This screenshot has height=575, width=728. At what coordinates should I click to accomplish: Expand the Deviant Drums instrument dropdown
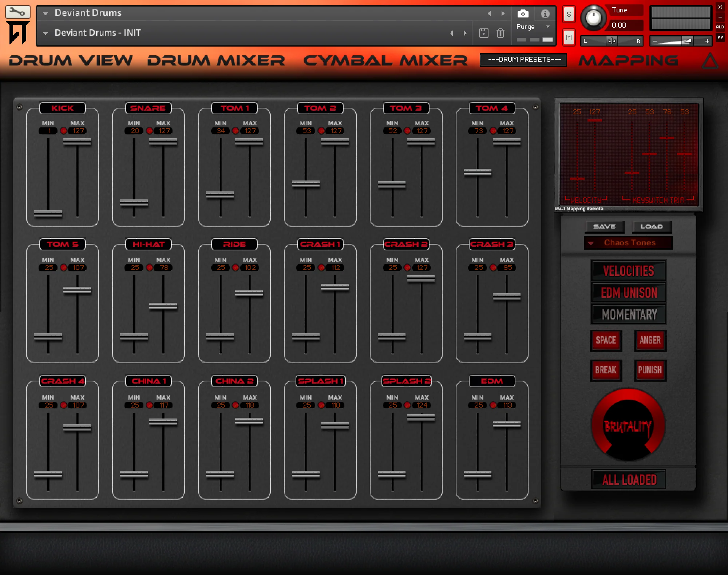[x=45, y=13]
